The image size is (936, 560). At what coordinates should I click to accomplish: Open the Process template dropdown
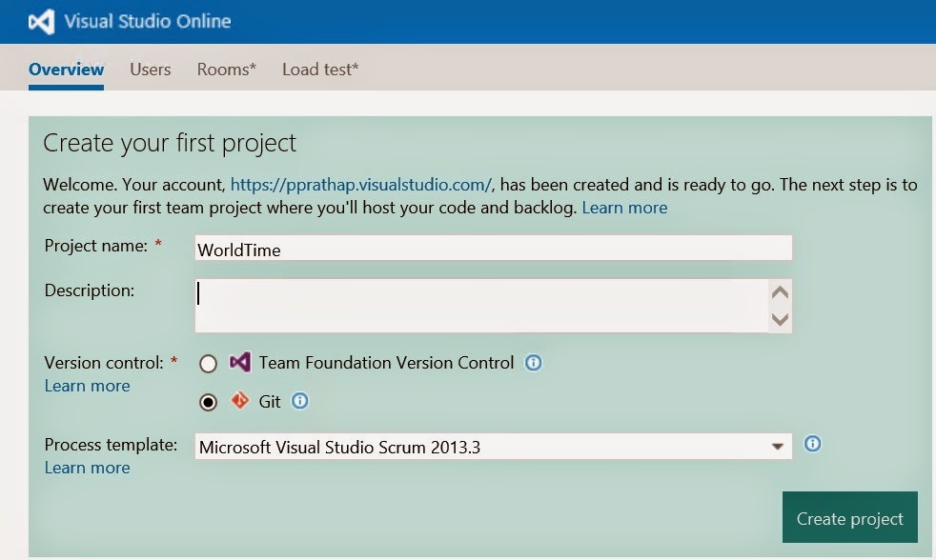(x=493, y=447)
